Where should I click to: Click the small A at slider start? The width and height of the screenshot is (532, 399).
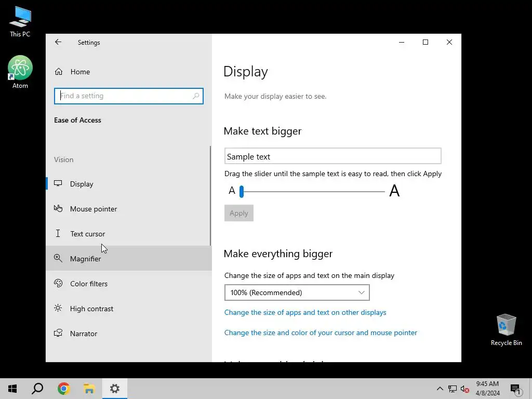(232, 191)
